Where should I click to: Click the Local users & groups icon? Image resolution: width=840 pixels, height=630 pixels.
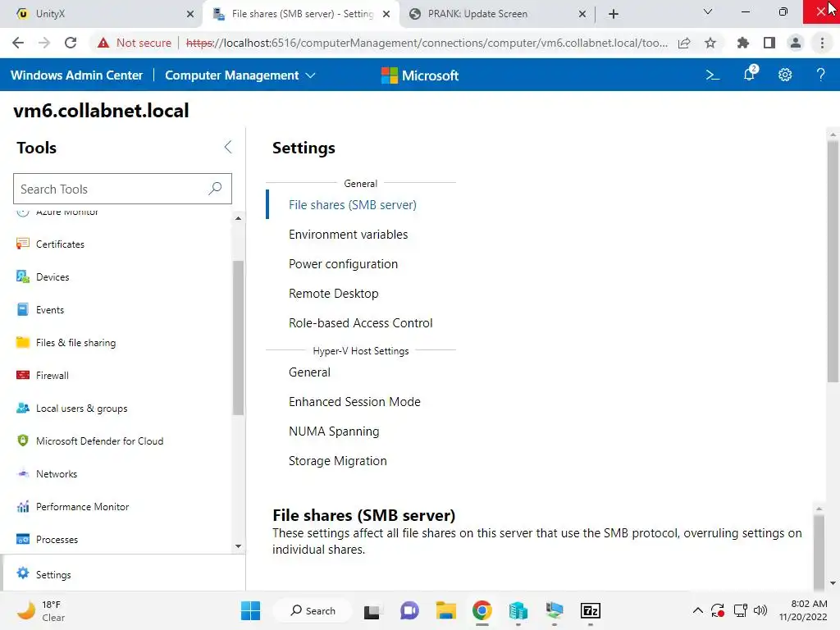(x=22, y=409)
